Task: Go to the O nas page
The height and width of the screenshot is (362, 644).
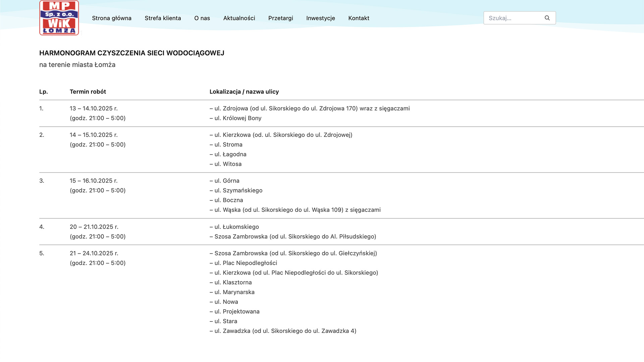Action: (202, 18)
